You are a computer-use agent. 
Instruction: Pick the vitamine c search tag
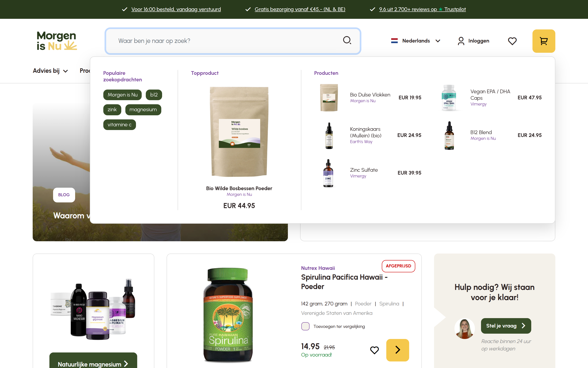click(x=119, y=125)
